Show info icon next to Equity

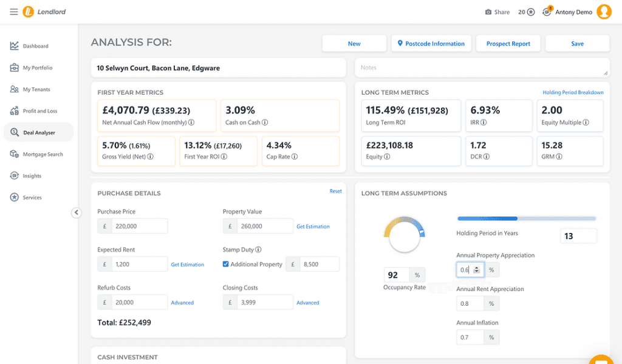[x=387, y=157]
